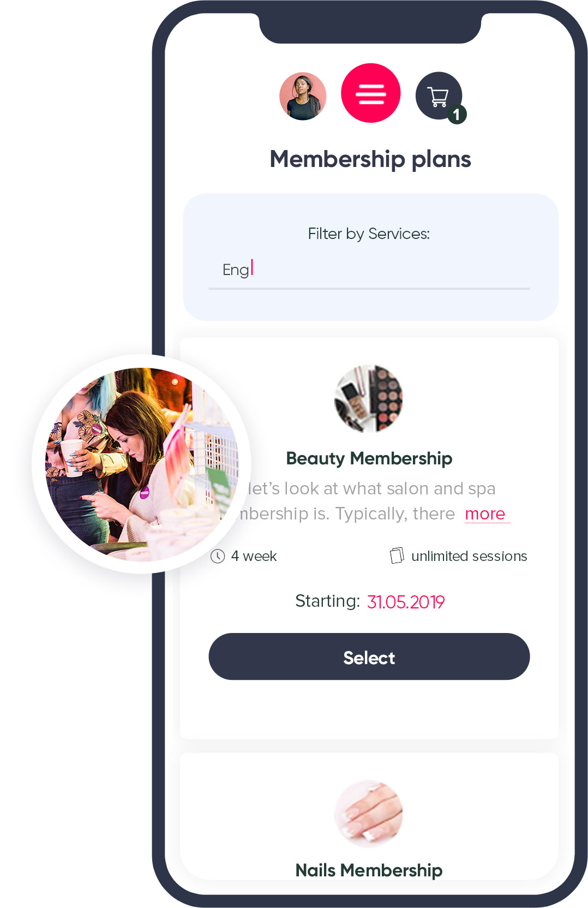This screenshot has width=588, height=908.
Task: Tap the Beauty Membership makeup thumbnail
Action: pos(368,398)
